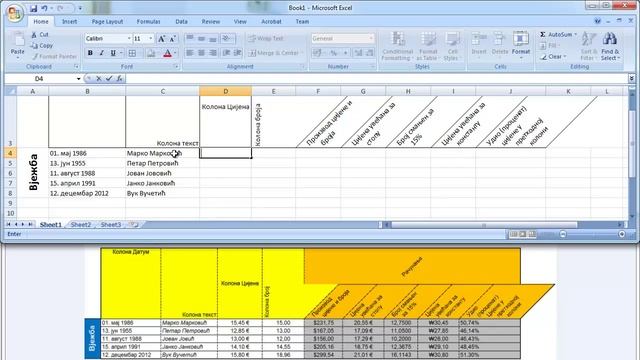The image size is (640, 360).
Task: Open Format as Table gallery
Action: coord(428,46)
